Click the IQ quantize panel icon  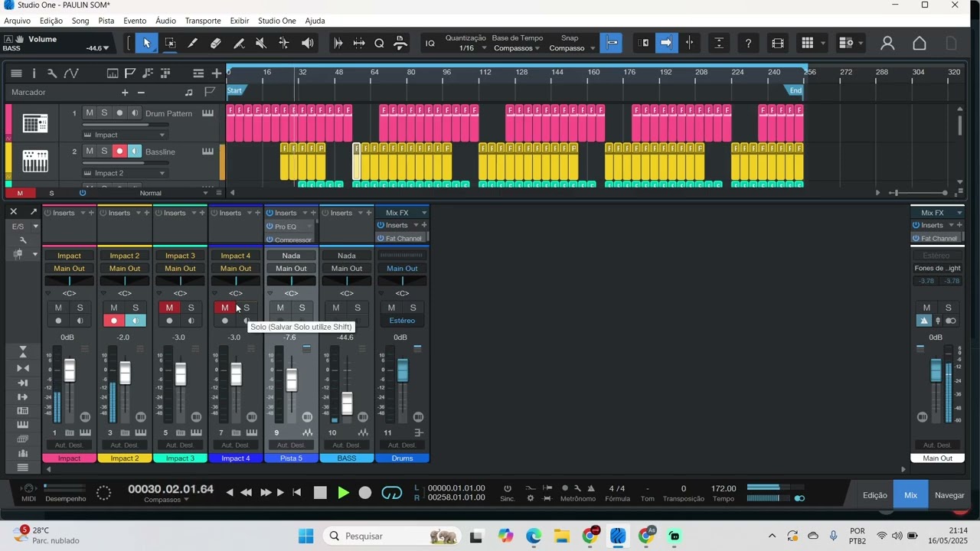tap(430, 44)
